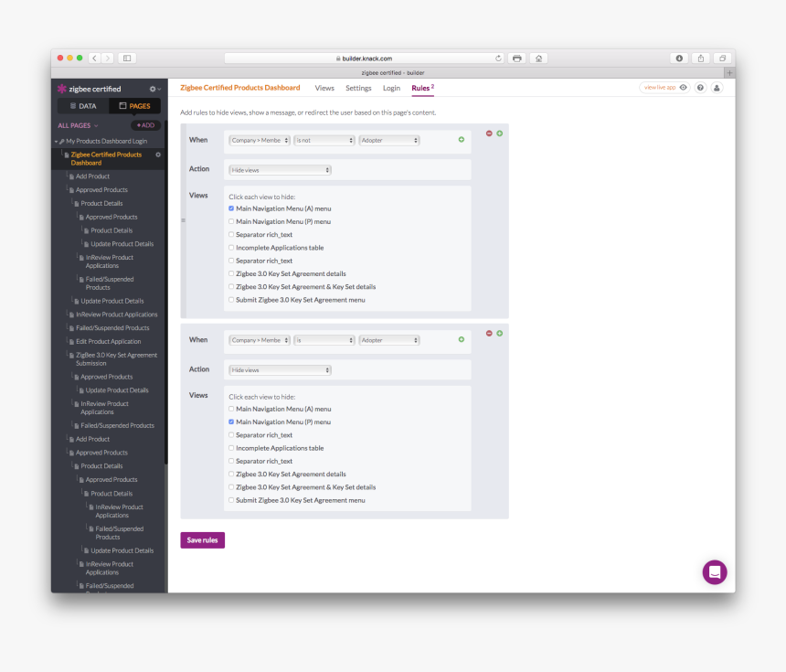Image resolution: width=786 pixels, height=672 pixels.
Task: Open the chat support widget
Action: (x=715, y=572)
